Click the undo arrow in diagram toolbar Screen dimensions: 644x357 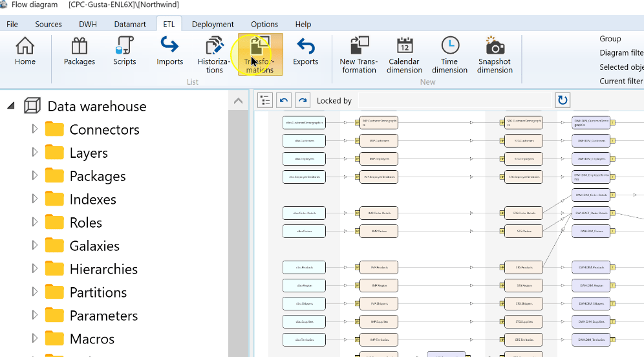pyautogui.click(x=284, y=100)
